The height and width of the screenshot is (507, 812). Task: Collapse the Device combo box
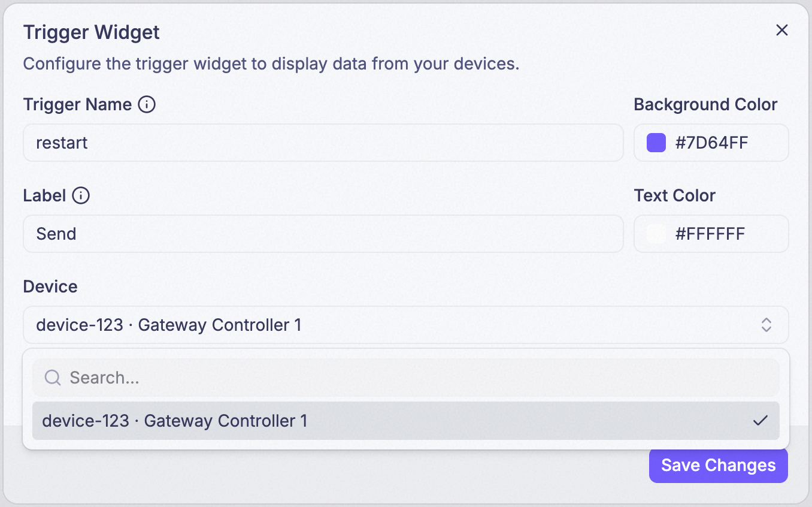pos(406,325)
